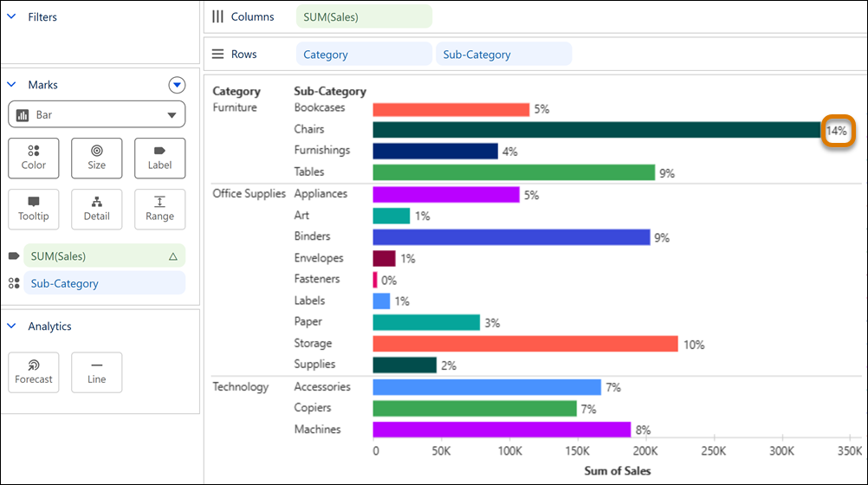Open the Marks card circular dropdown menu
Screen dimensions: 868x485
(177, 85)
